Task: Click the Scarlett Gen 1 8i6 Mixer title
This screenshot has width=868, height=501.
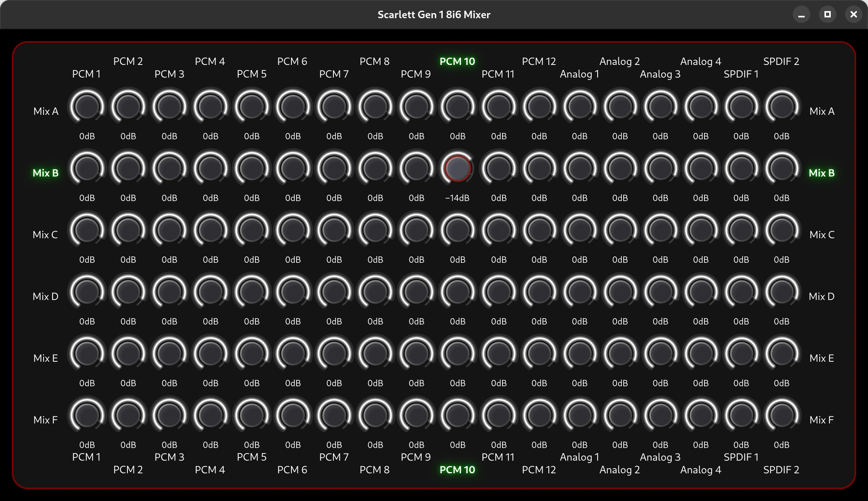Action: (x=434, y=15)
